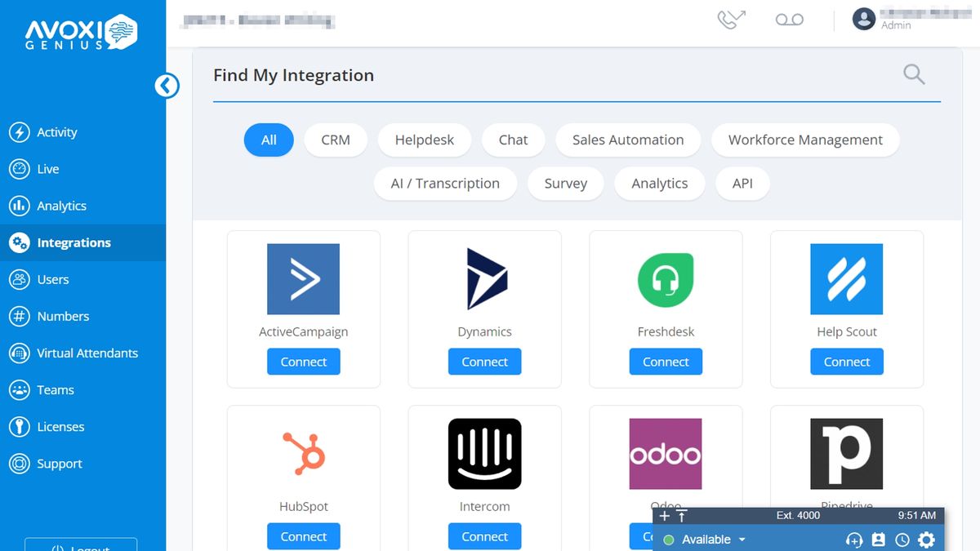Connect the Freshdesk integration

(x=666, y=362)
